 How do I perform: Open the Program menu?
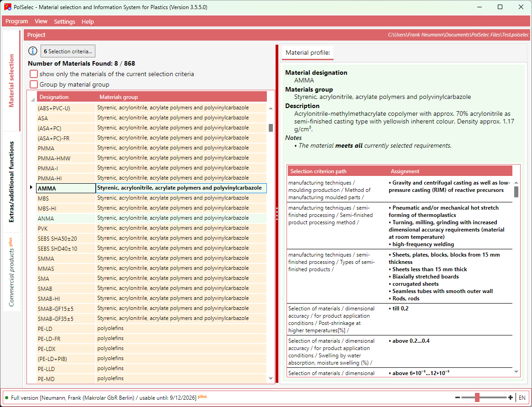(16, 21)
